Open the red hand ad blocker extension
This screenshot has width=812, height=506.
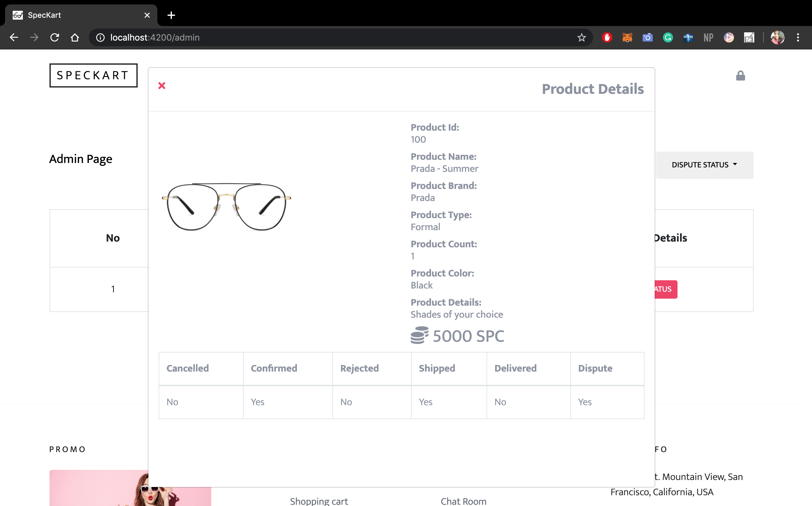pos(607,37)
